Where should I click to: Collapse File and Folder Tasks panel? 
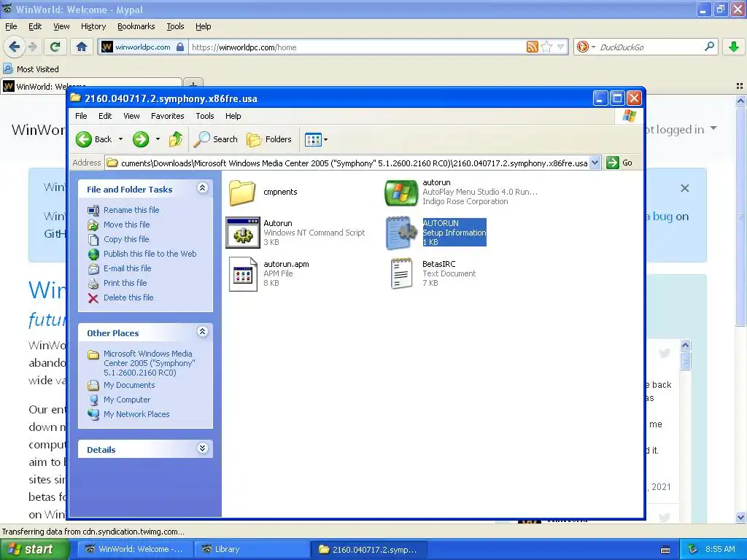[203, 188]
